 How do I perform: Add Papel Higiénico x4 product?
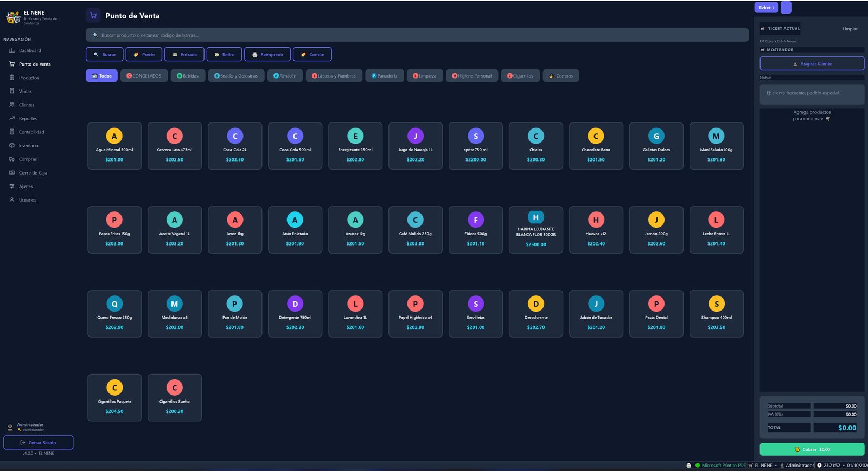click(416, 314)
